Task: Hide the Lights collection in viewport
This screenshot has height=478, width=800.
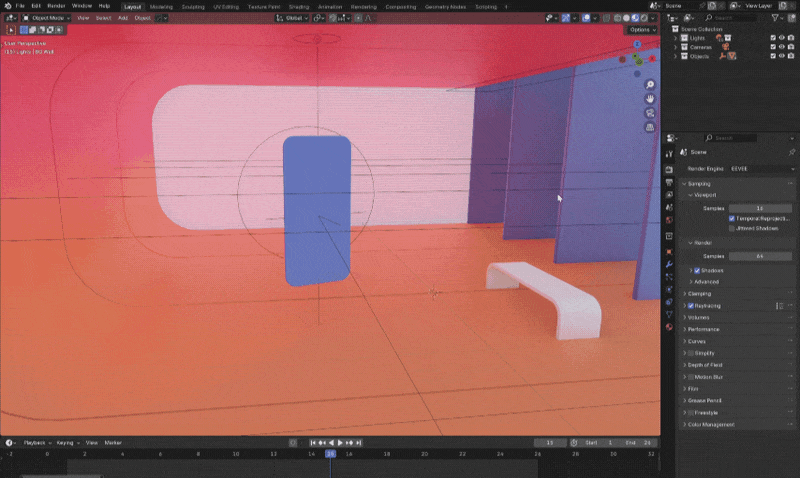Action: click(x=783, y=38)
